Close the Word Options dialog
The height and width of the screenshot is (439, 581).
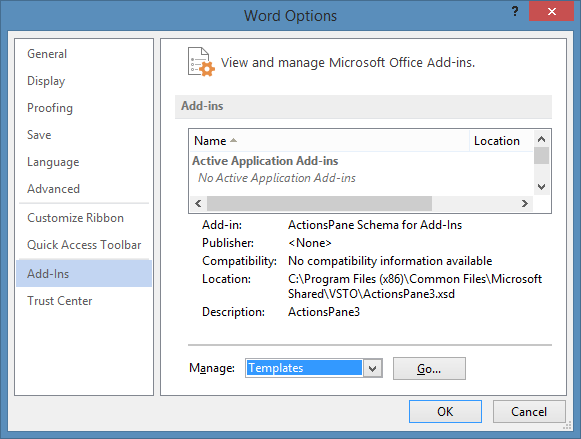(x=551, y=11)
